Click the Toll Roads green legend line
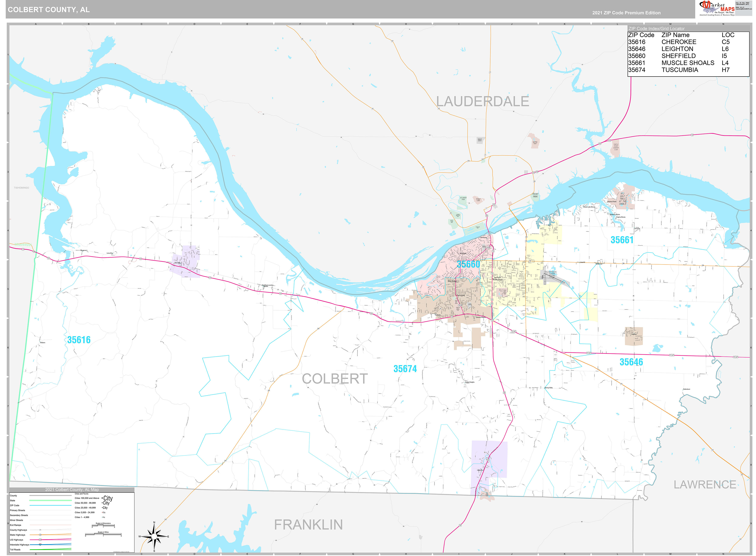Screen dimensions: 756x556 [x=50, y=550]
